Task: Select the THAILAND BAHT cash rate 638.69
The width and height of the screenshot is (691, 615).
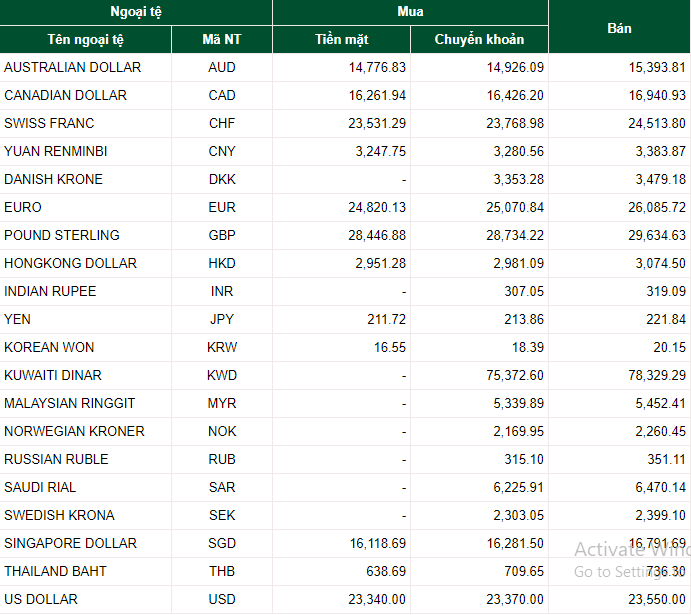Action: click(386, 571)
